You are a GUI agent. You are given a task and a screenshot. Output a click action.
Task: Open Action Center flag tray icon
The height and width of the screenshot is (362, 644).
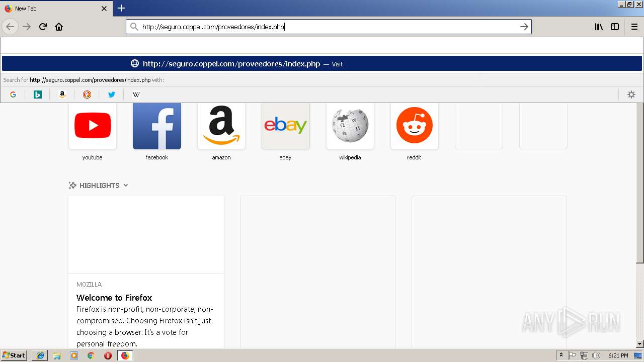point(572,355)
